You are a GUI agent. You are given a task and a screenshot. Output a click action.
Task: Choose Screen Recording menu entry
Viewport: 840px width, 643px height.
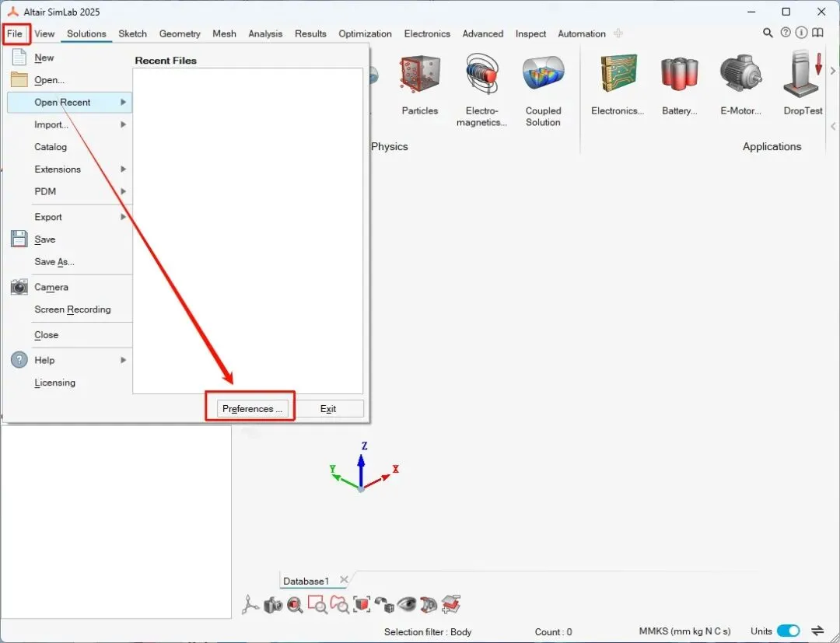click(72, 309)
